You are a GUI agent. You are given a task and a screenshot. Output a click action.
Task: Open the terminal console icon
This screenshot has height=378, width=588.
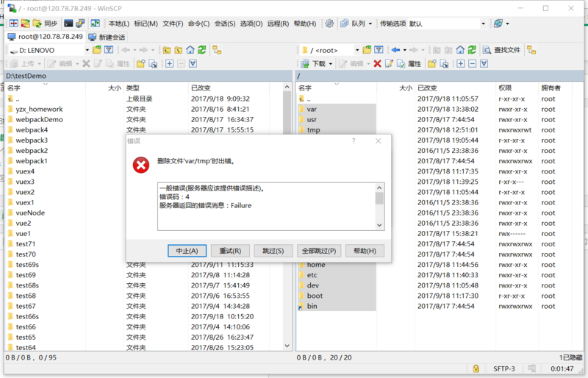pyautogui.click(x=68, y=24)
